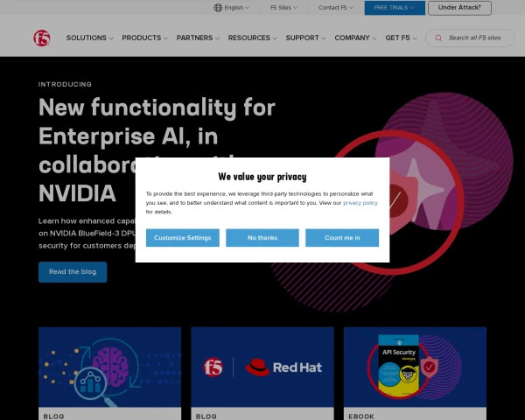
Task: Open the English language dropdown
Action: coord(232,8)
